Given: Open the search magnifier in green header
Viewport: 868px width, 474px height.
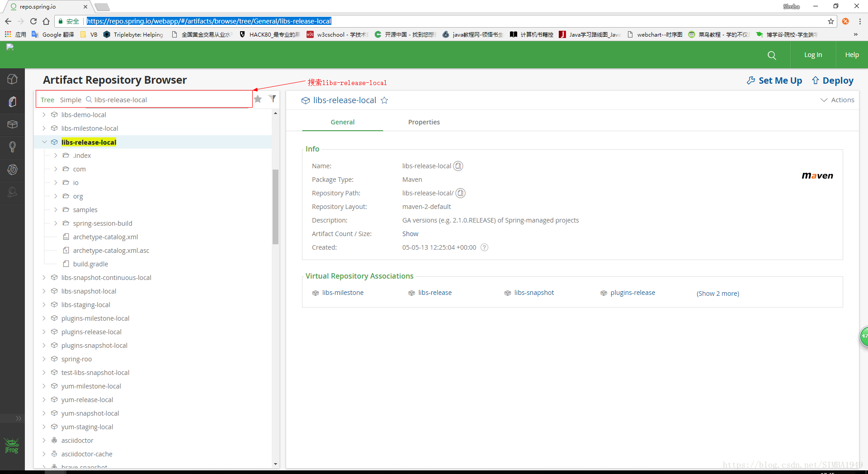Looking at the screenshot, I should coord(772,55).
